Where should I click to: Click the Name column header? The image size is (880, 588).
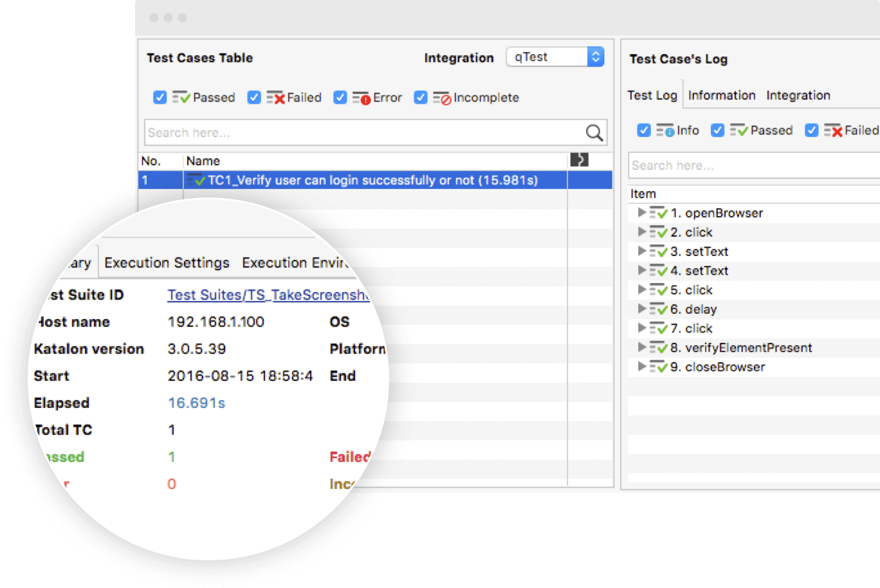[375, 161]
